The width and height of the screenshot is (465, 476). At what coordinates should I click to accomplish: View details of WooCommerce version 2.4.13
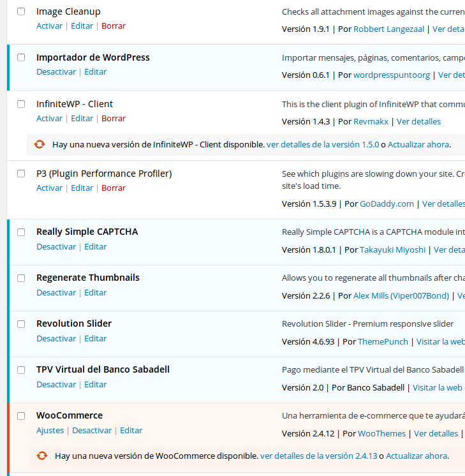coord(318,456)
